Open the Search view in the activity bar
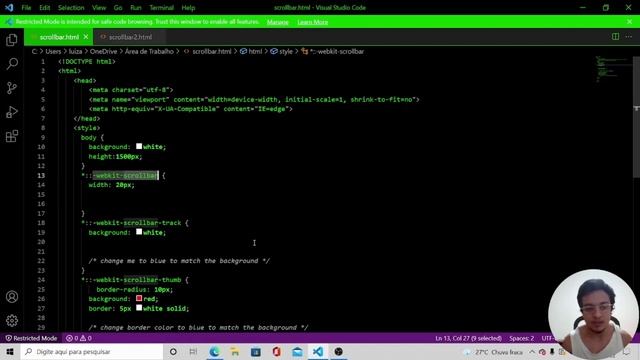The height and width of the screenshot is (360, 640). [x=12, y=64]
